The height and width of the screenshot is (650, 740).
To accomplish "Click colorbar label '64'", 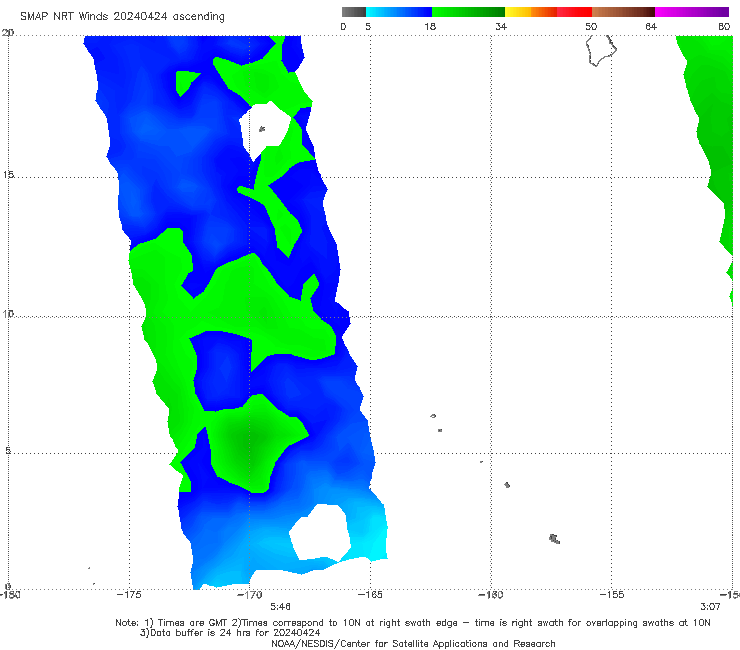I will pyautogui.click(x=651, y=27).
